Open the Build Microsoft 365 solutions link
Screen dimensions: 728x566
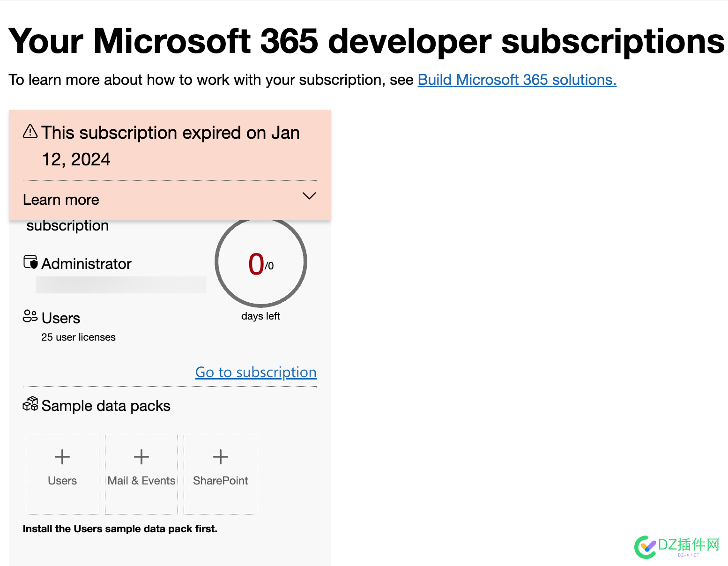[x=517, y=80]
